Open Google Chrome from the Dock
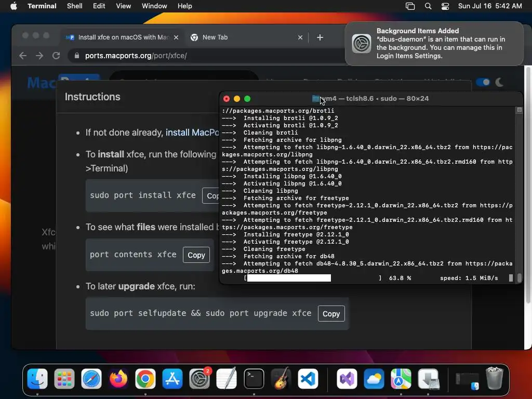The image size is (532, 399). pos(145,379)
